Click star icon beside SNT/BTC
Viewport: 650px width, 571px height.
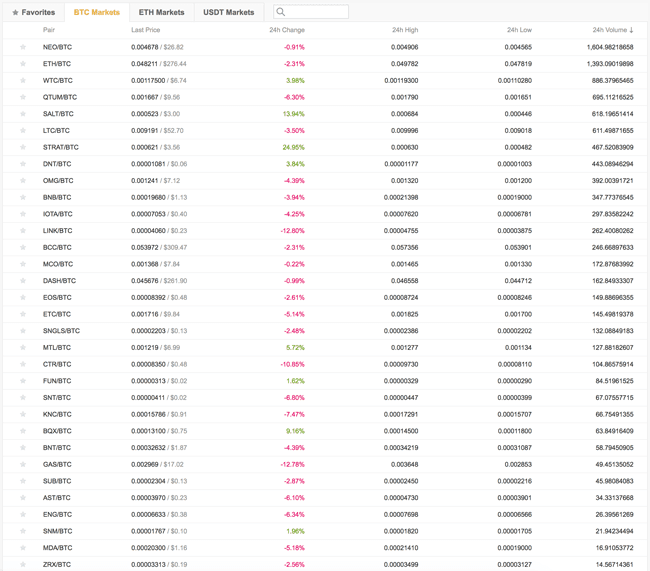pos(23,398)
